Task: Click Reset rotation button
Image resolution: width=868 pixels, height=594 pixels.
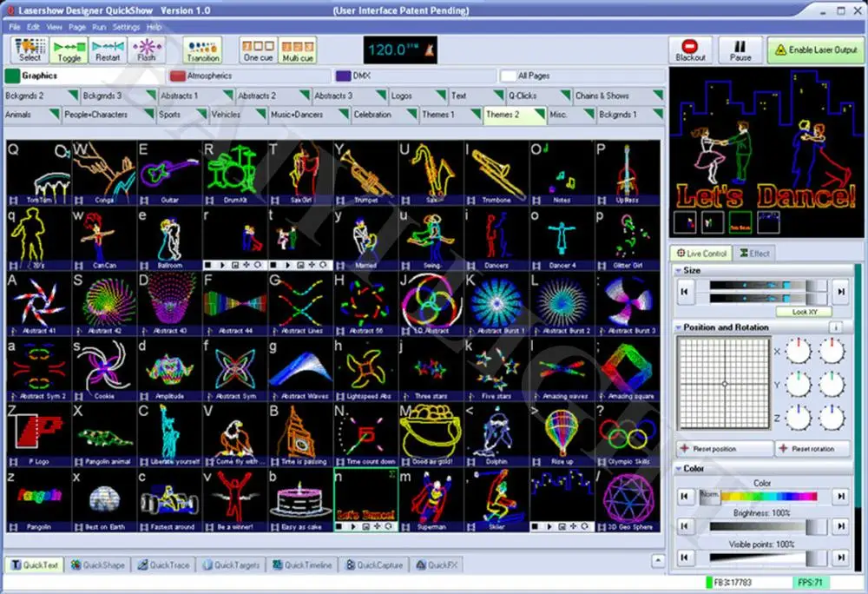Action: click(812, 449)
